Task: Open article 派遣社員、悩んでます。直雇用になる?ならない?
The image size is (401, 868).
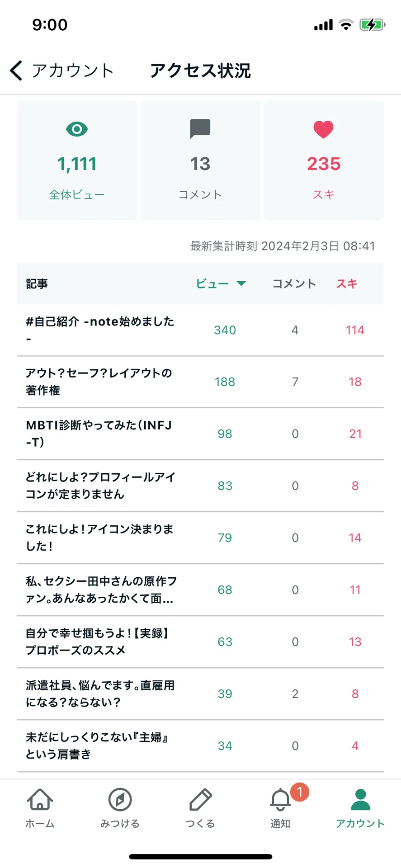Action: 200,694
